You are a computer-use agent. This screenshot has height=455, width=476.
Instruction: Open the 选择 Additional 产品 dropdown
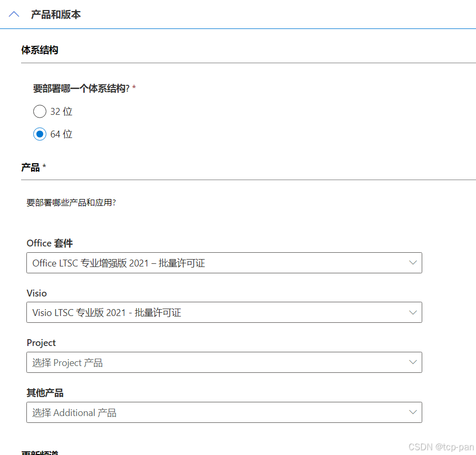coord(224,412)
